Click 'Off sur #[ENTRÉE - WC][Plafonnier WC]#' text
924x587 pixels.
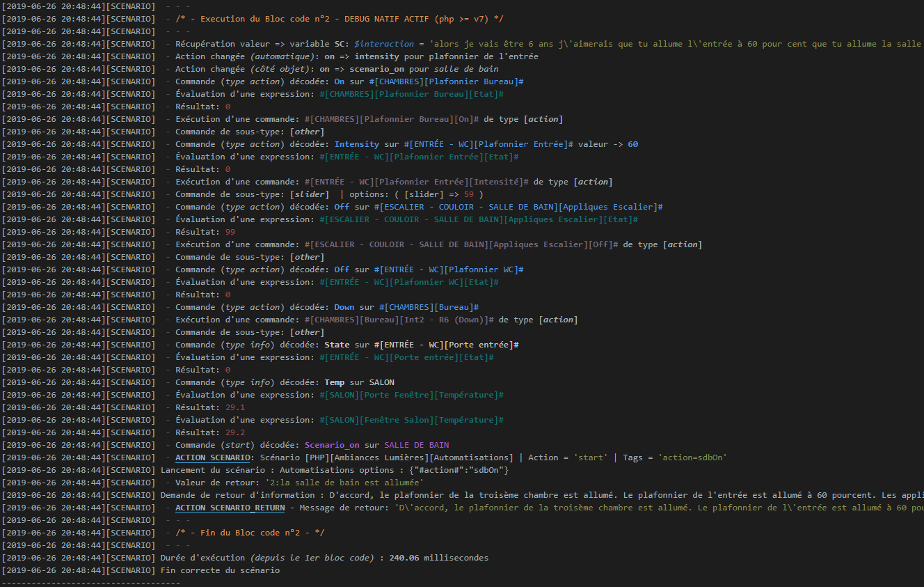point(429,269)
